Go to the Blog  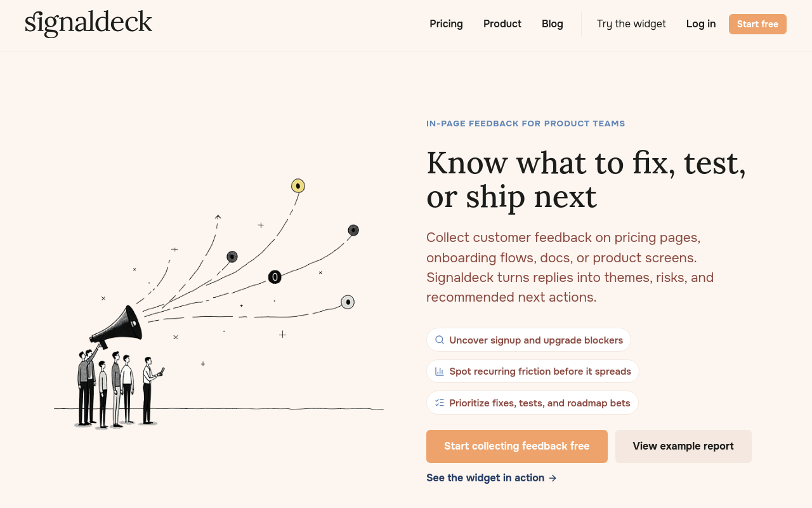point(553,24)
